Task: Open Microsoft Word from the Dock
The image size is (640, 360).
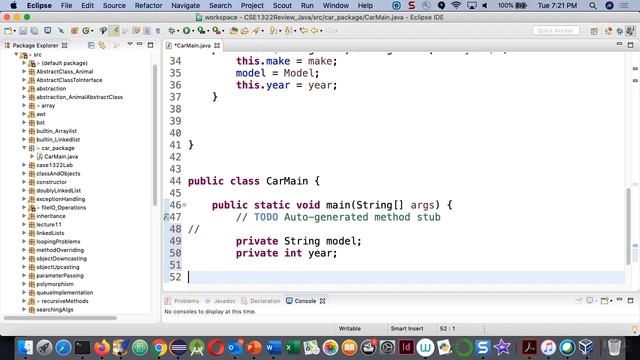Action: click(x=273, y=348)
